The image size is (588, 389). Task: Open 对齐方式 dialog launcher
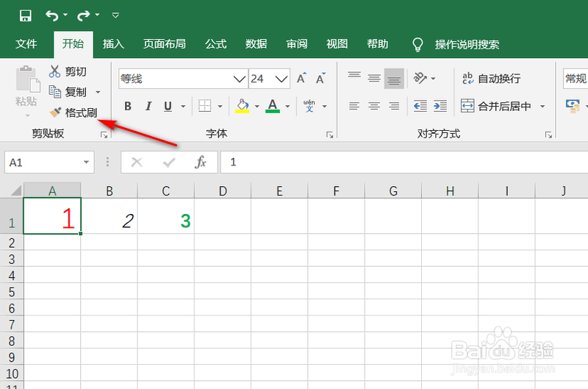pos(548,135)
